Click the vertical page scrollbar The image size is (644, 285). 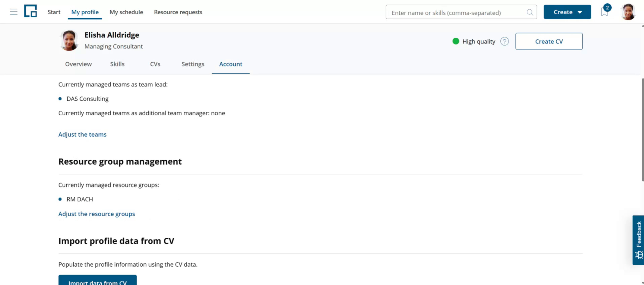point(642,130)
